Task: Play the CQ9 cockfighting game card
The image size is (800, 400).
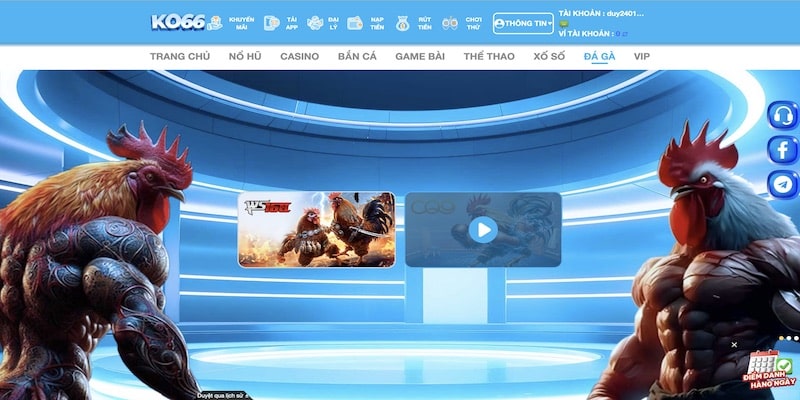Action: click(x=483, y=230)
